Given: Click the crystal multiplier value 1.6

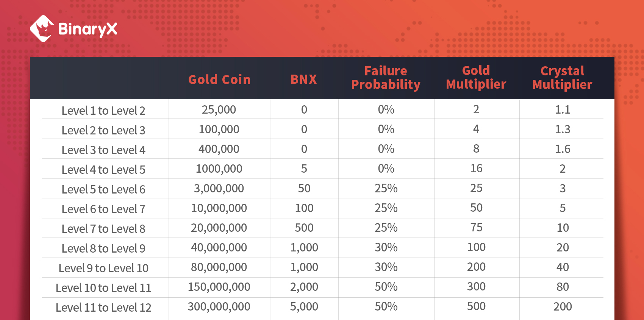Looking at the screenshot, I should point(563,149).
